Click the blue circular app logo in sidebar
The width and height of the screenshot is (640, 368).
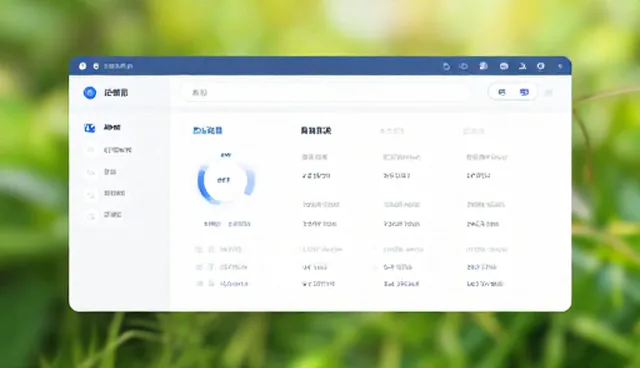pyautogui.click(x=90, y=93)
